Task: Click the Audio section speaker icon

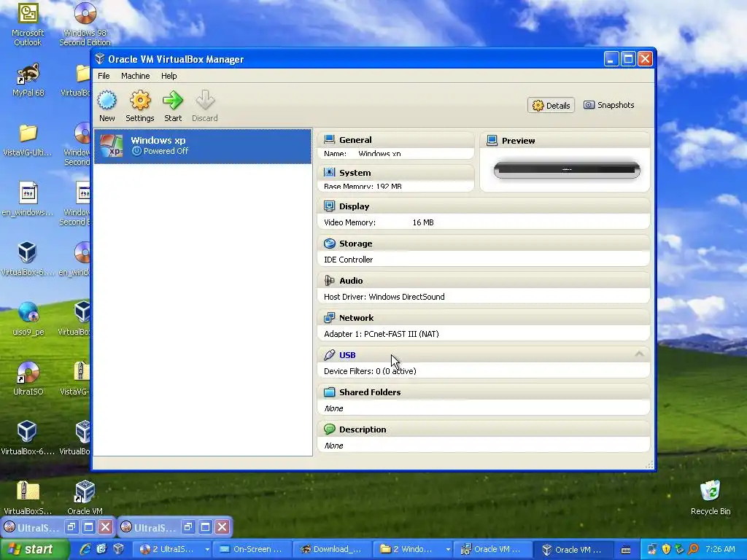Action: tap(329, 281)
